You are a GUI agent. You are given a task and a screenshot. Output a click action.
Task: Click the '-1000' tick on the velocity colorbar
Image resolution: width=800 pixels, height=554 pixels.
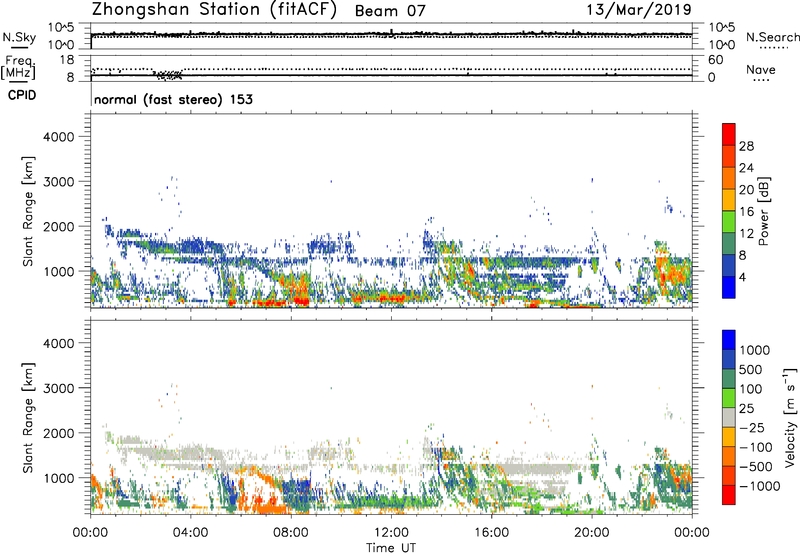point(759,486)
